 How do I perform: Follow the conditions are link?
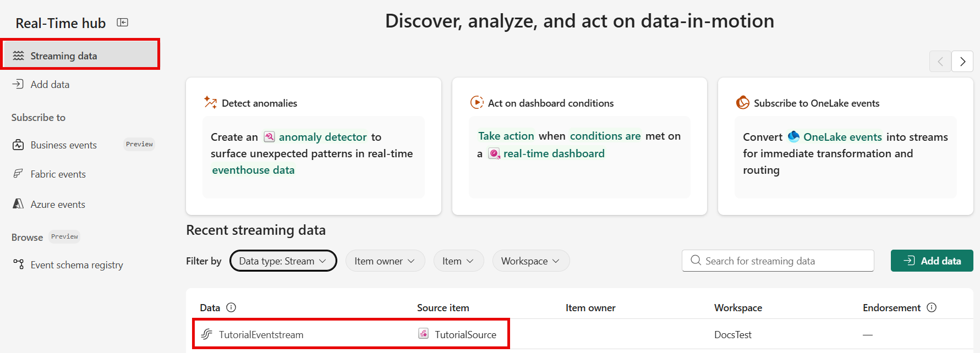pos(605,136)
